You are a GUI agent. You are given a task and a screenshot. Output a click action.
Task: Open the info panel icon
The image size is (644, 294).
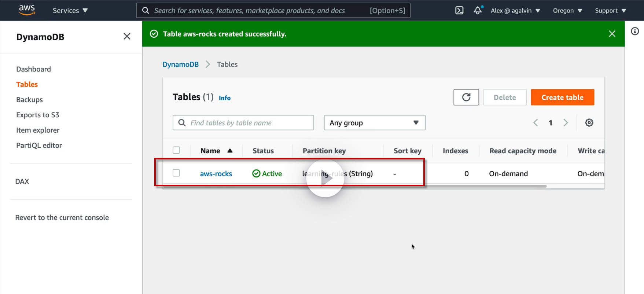(x=635, y=32)
